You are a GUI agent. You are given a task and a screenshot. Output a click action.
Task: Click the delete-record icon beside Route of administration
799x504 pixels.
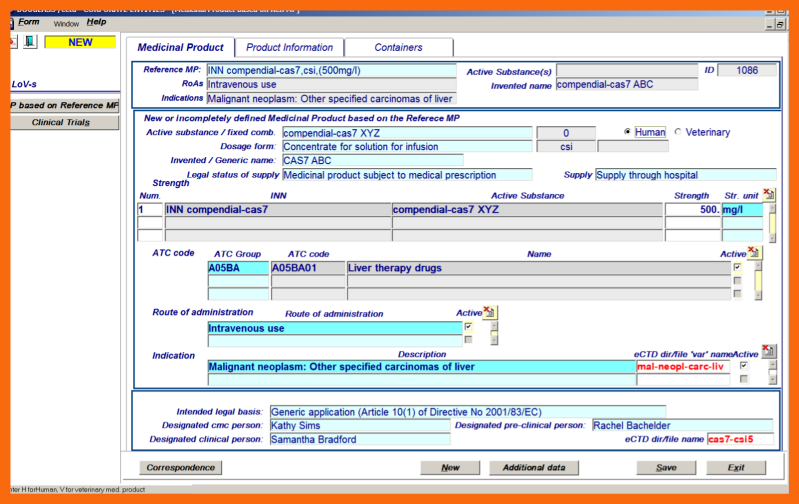click(x=490, y=312)
